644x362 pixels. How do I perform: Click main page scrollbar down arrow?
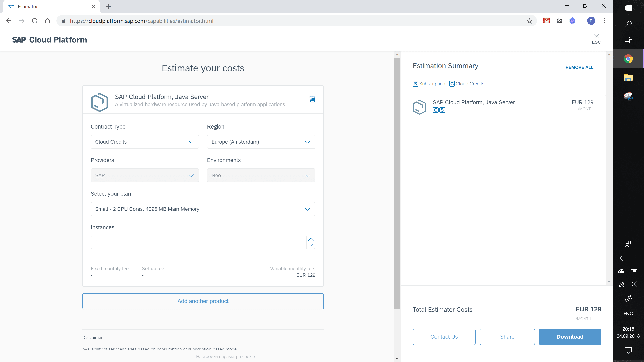[397, 359]
